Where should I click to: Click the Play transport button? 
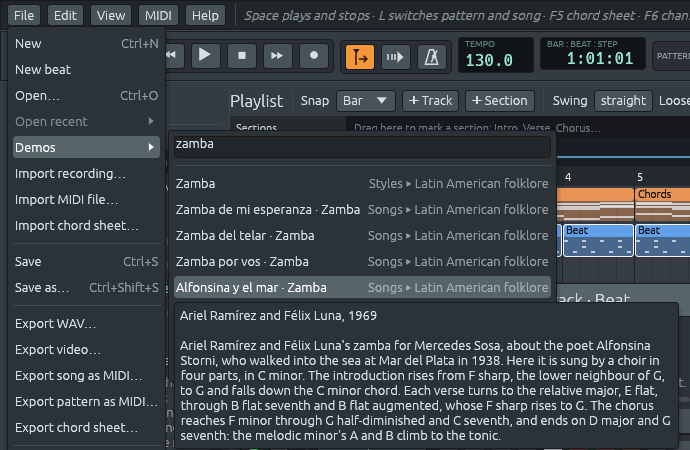click(x=205, y=55)
